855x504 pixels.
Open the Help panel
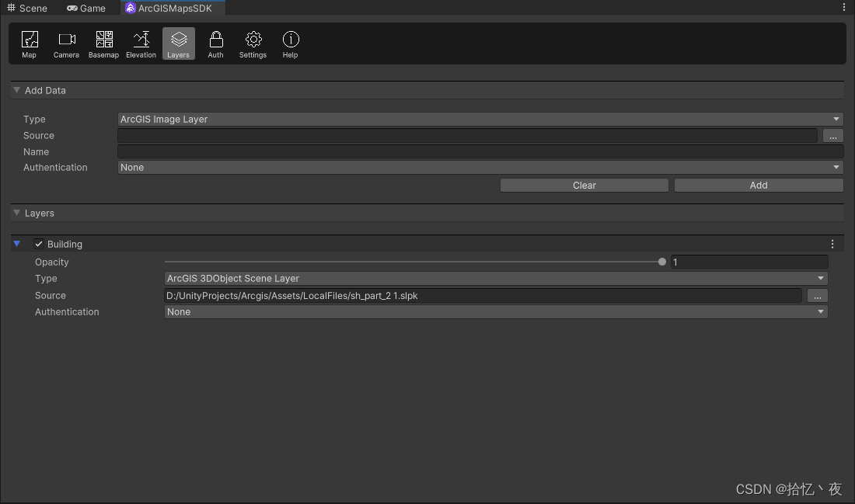click(290, 43)
